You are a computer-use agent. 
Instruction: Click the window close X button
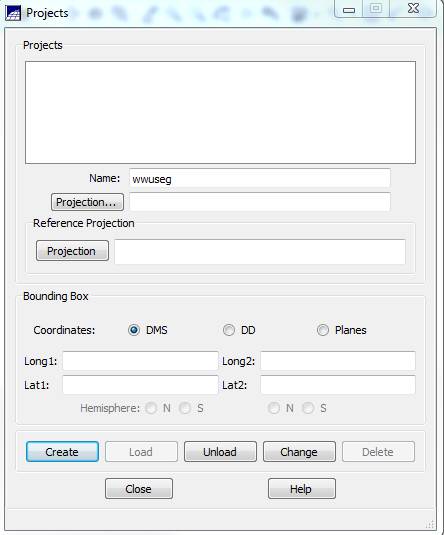pyautogui.click(x=413, y=8)
